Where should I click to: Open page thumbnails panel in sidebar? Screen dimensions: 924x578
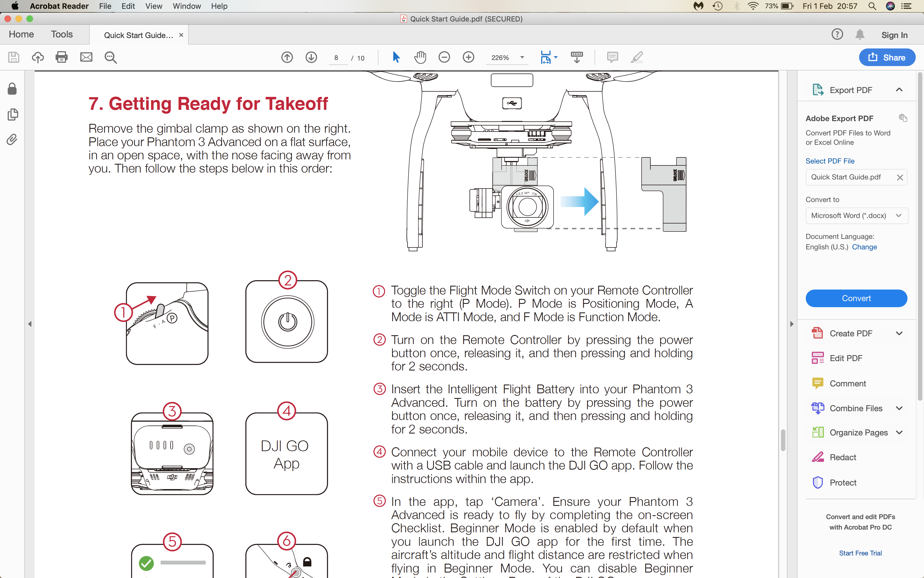coord(13,114)
